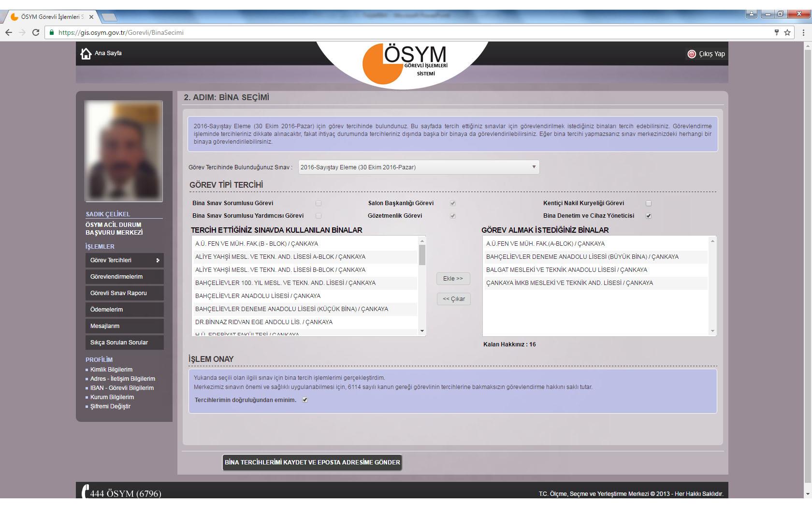Image resolution: width=812 pixels, height=508 pixels.
Task: Select DR.BİNNAZ RIDVAN EGE ANDOLU LİS. row
Action: [304, 322]
